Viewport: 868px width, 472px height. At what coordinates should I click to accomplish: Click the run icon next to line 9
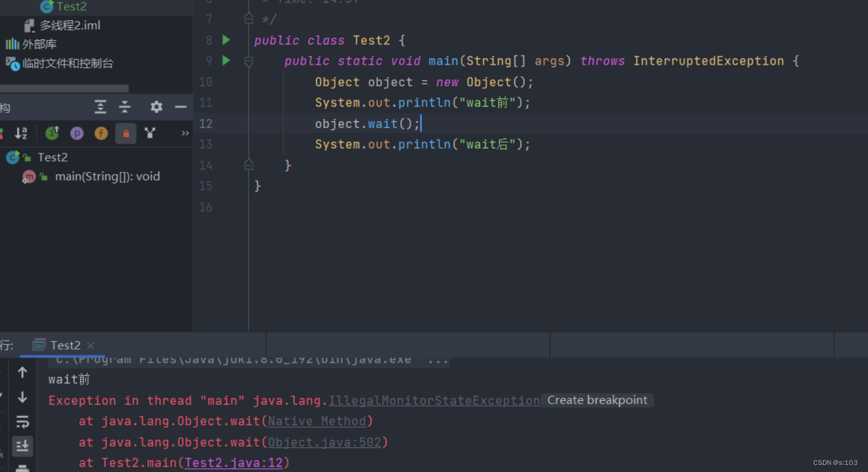coord(226,61)
